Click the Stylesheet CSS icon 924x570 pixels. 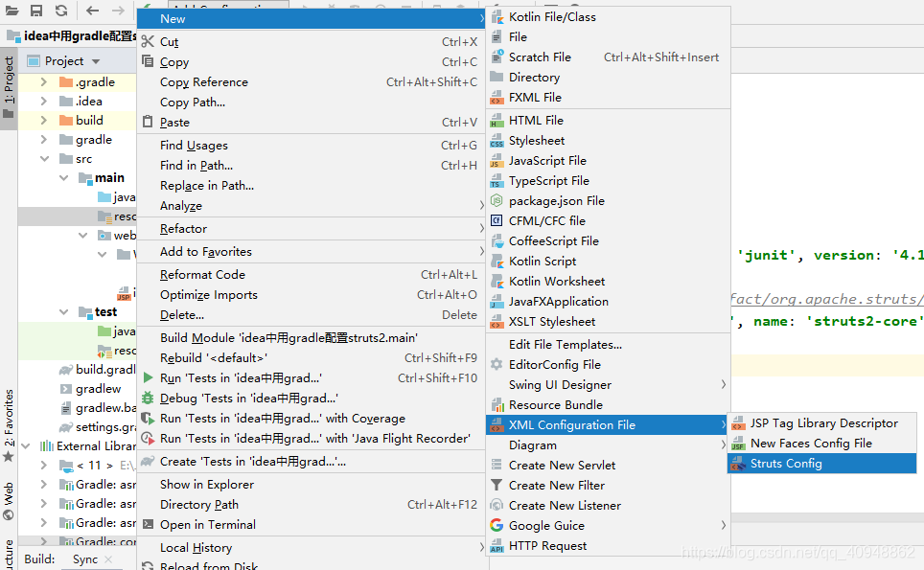pos(497,140)
